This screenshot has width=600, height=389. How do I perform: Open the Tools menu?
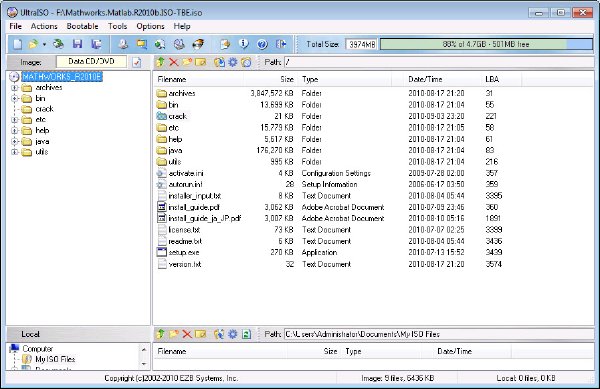(x=117, y=26)
